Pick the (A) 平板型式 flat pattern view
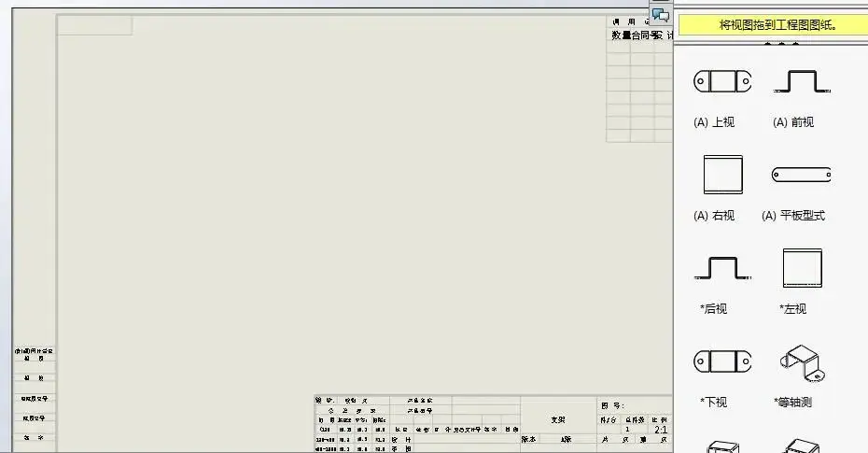Viewport: 868px width, 453px height. click(x=802, y=175)
